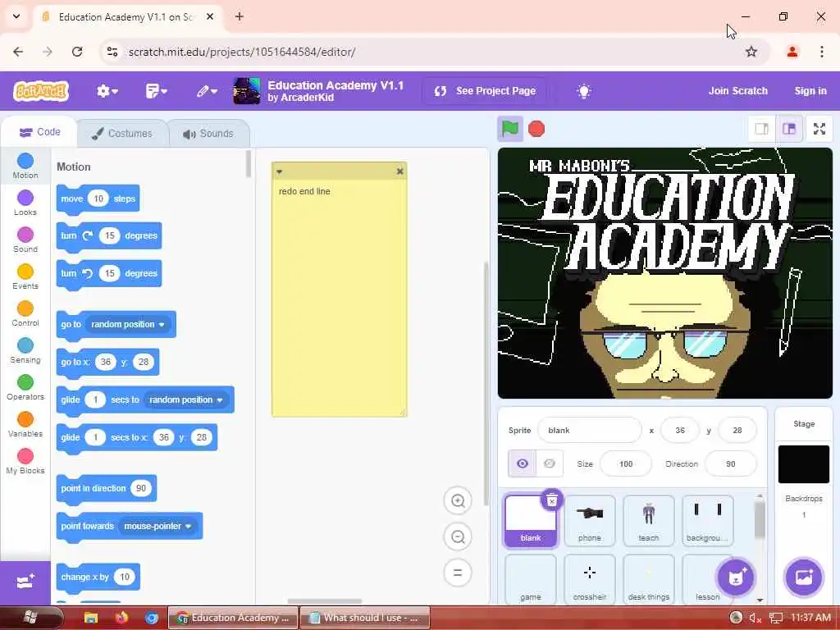Click the sprite y position field
The image size is (840, 630).
click(x=737, y=430)
